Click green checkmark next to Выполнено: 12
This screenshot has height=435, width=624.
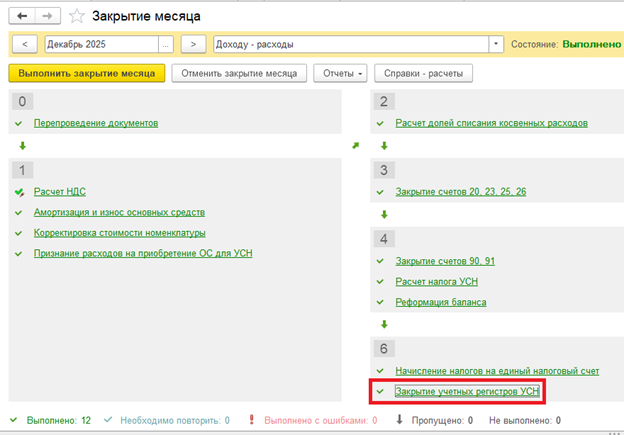[x=14, y=420]
